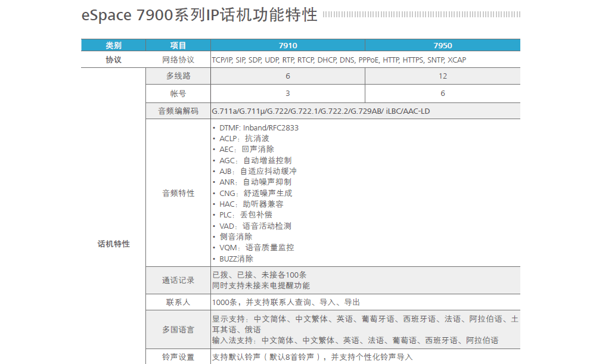Select the 话机特性 category cell
This screenshot has width=596, height=364.
point(113,244)
